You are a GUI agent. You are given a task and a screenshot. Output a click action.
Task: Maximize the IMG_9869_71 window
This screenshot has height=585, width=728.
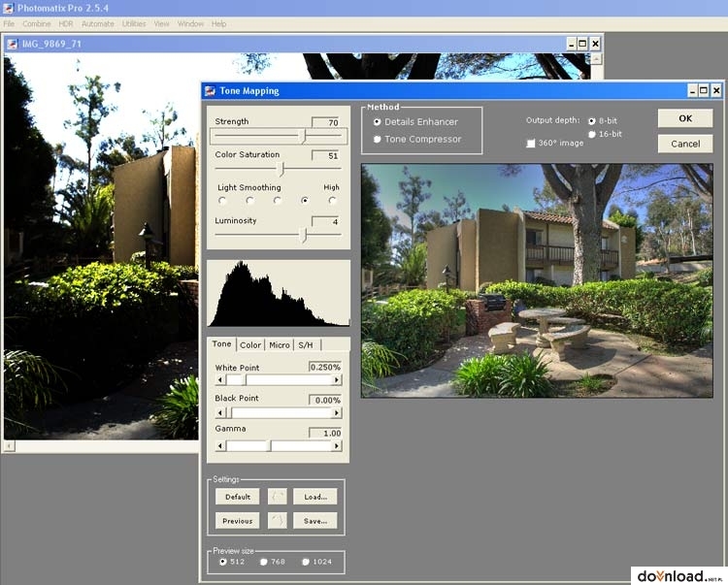582,44
